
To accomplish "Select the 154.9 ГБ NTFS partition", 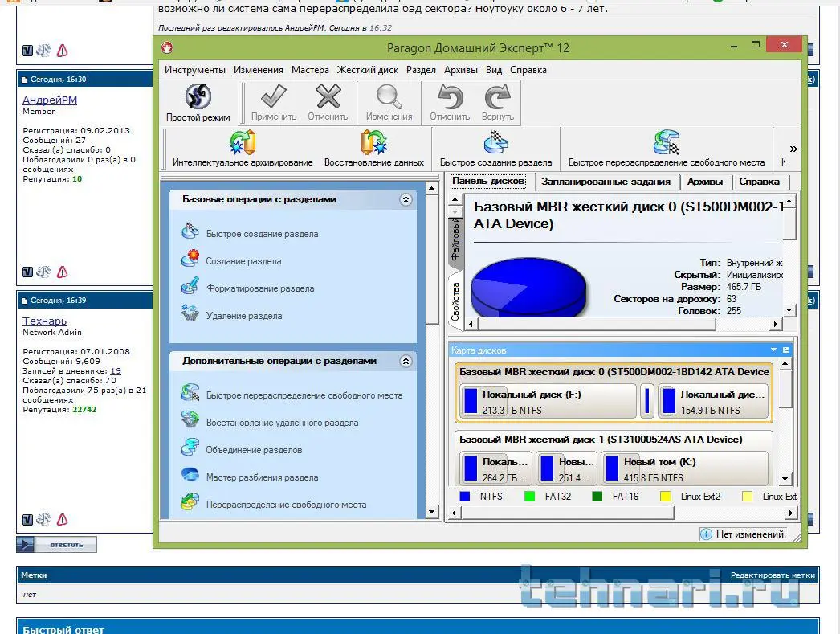I will [713, 402].
